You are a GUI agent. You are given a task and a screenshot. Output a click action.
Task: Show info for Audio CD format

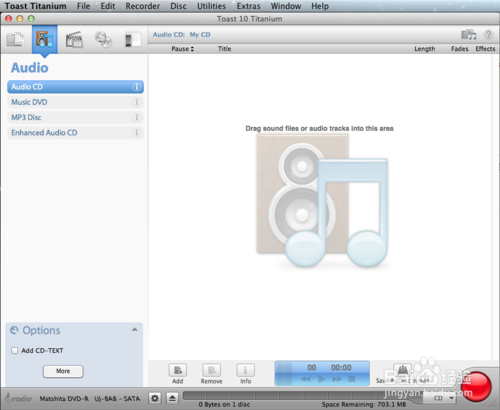136,87
